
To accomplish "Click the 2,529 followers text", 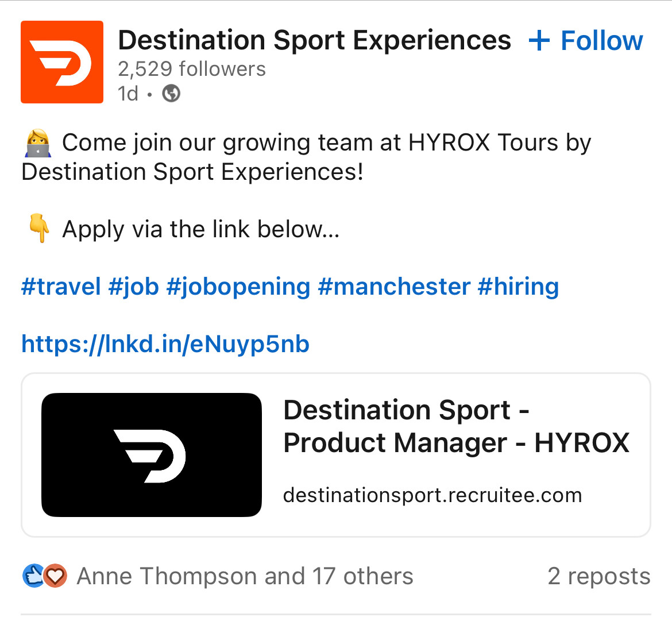I will point(192,69).
